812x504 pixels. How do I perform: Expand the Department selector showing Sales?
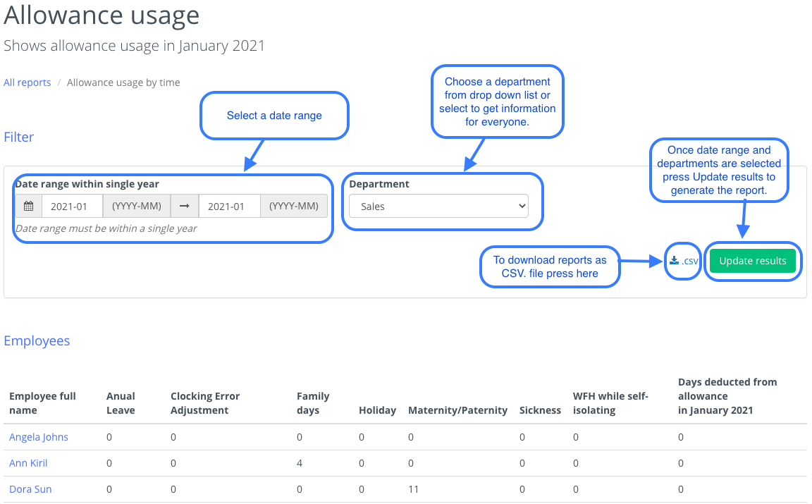[438, 206]
